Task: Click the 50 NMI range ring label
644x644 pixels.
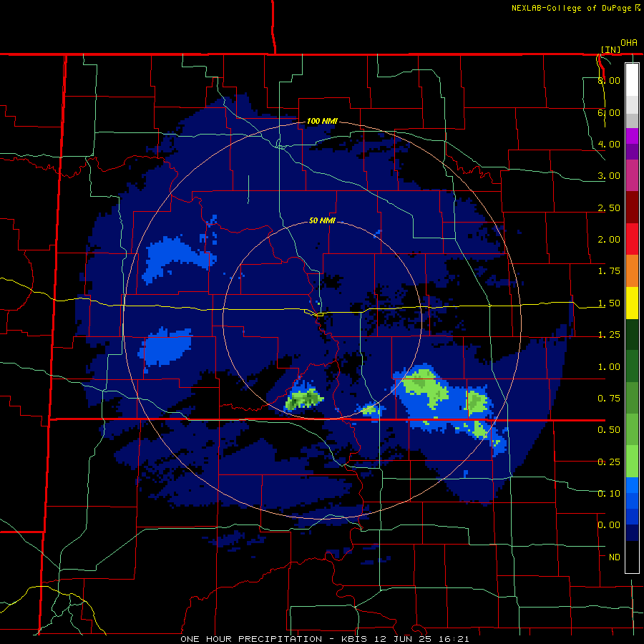Action: click(323, 220)
